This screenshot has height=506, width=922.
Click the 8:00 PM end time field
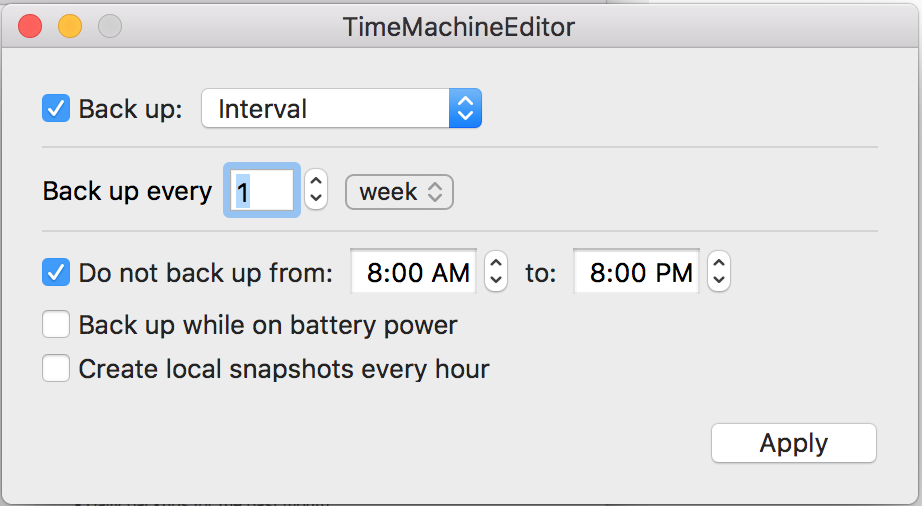click(x=638, y=272)
